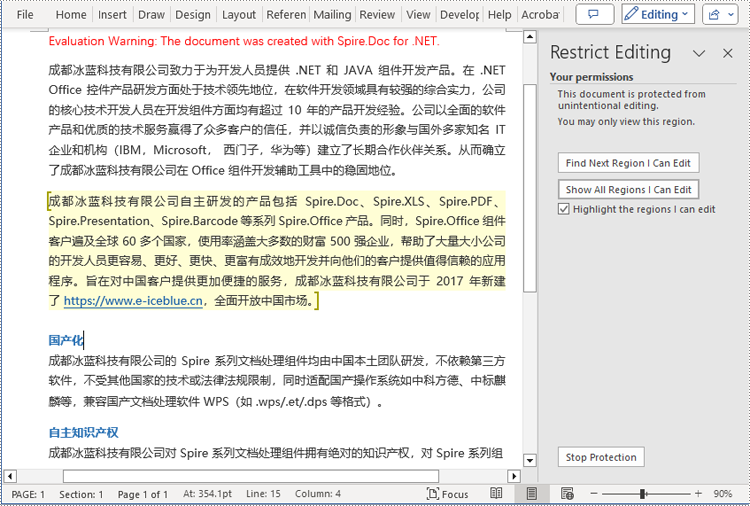This screenshot has width=750, height=506.
Task: Click the Your permissions heading
Action: (x=591, y=77)
